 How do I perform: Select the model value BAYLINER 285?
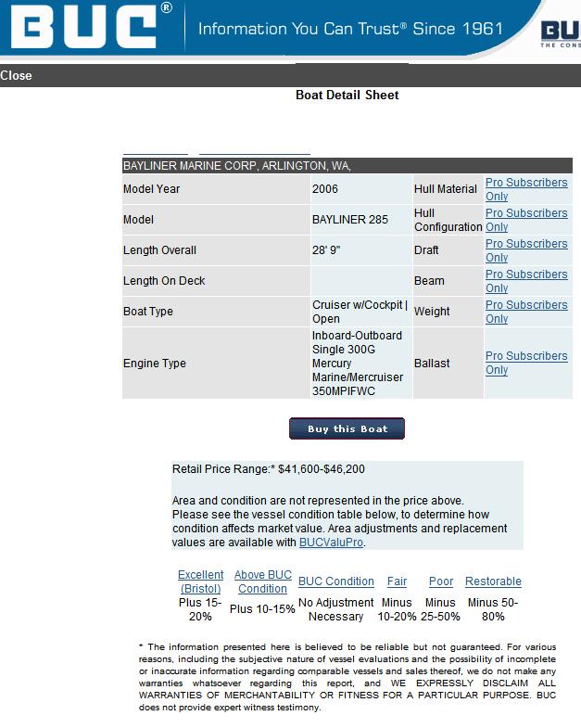point(350,220)
